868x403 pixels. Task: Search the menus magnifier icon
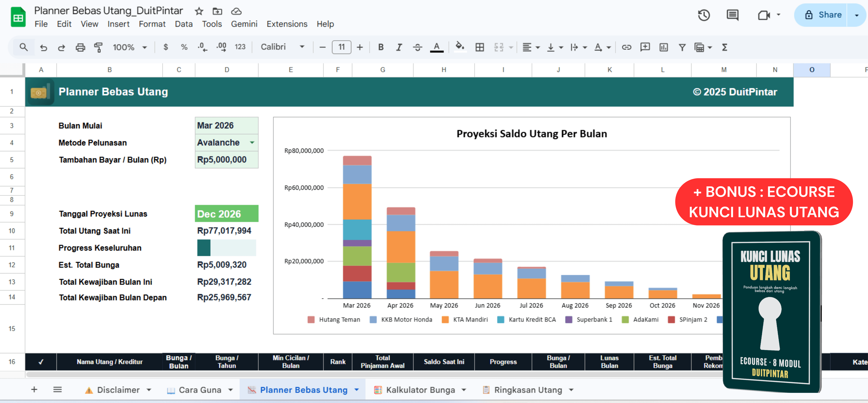24,47
